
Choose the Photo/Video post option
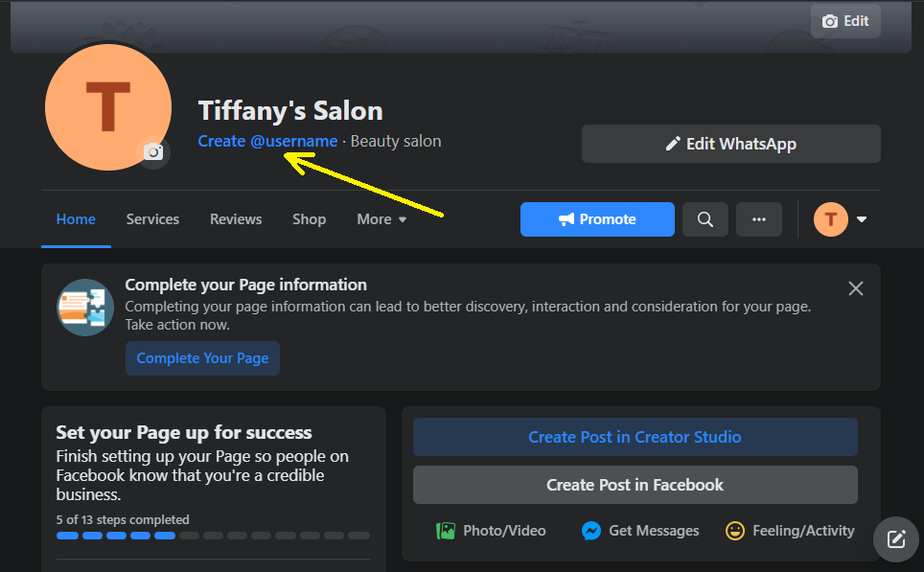pos(491,531)
